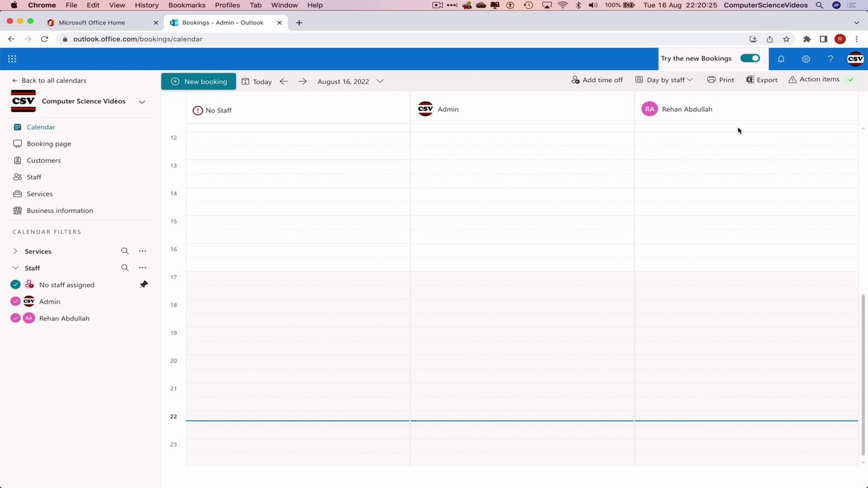The image size is (868, 488).
Task: Open more options for Services filter
Action: 142,251
